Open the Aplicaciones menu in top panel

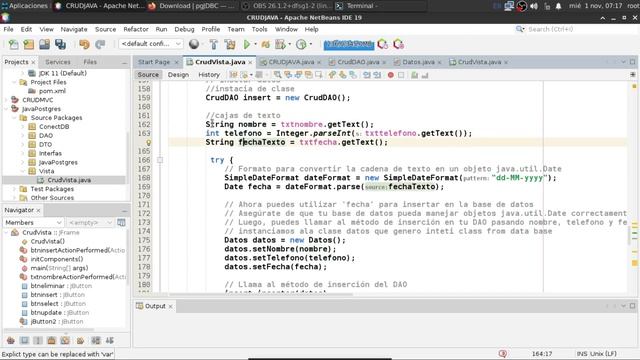(x=24, y=6)
